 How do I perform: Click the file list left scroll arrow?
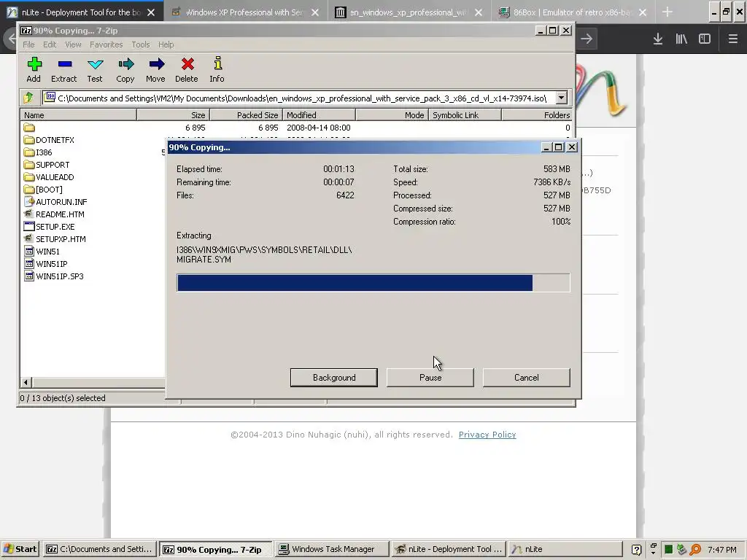(x=26, y=382)
